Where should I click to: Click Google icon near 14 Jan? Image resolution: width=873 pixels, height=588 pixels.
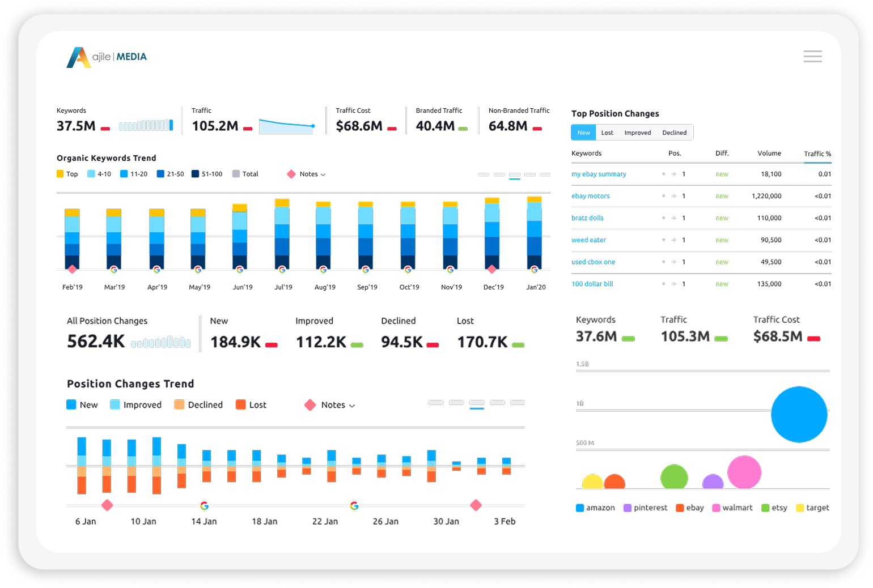point(204,505)
